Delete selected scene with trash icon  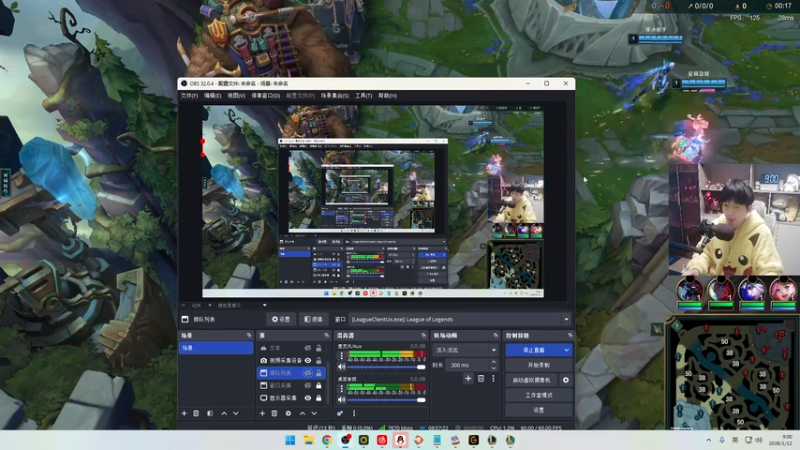point(196,413)
